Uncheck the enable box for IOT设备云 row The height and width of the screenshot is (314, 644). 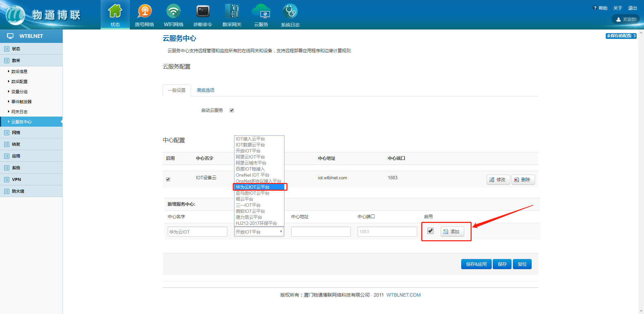click(168, 179)
